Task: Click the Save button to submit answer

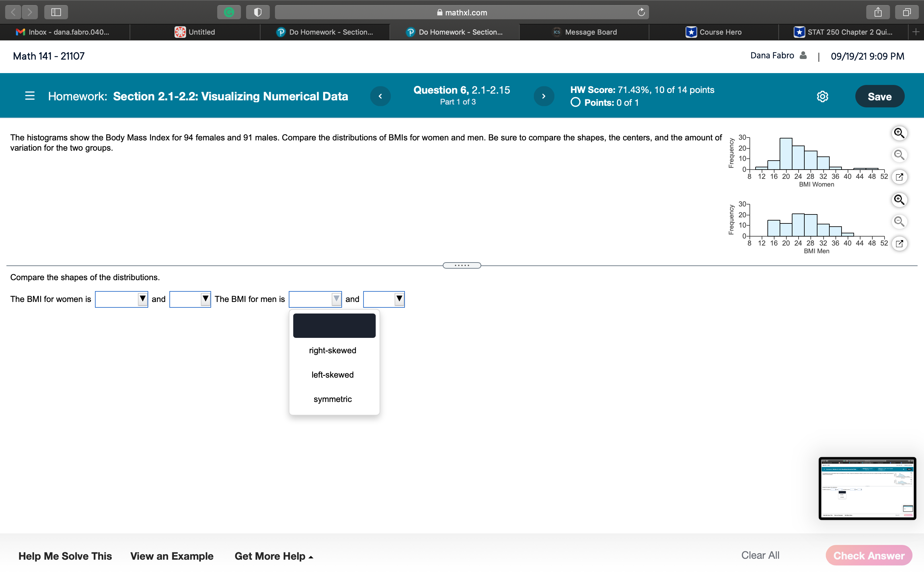Action: tap(879, 96)
